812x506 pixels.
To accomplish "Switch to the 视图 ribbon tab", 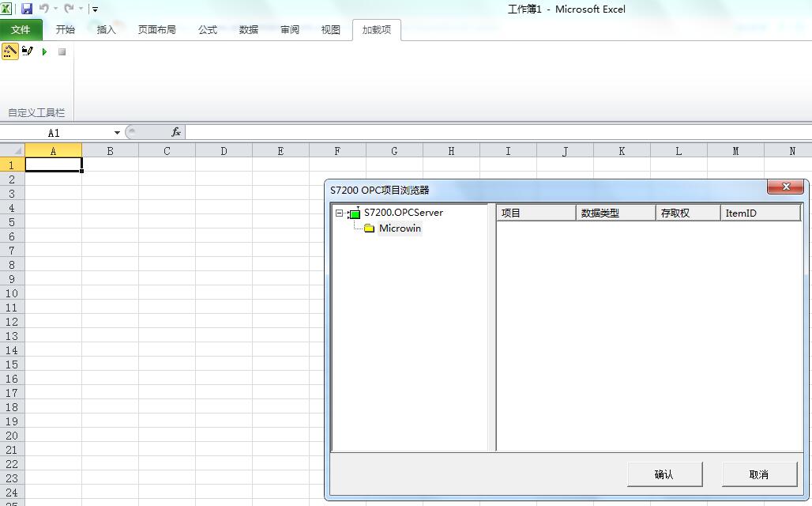I will (x=330, y=29).
